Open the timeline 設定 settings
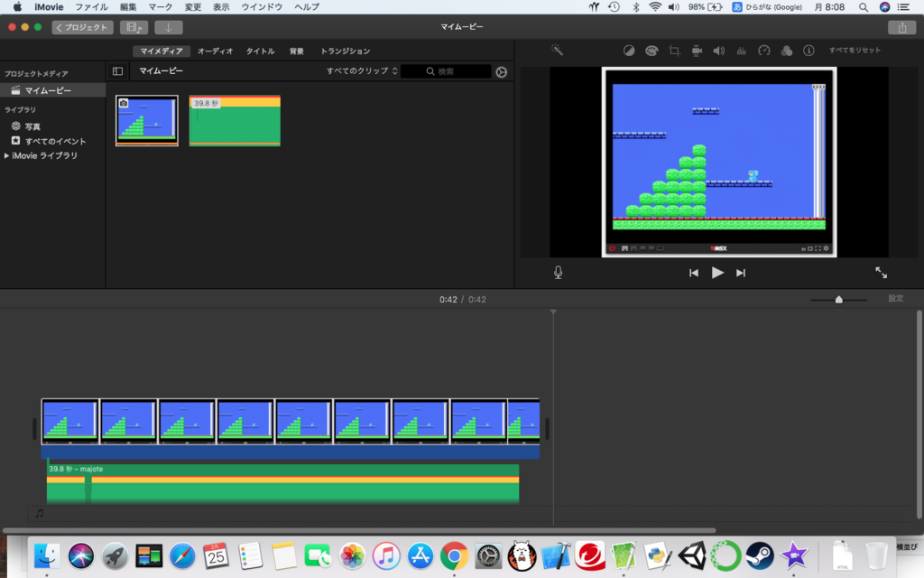Viewport: 924px width, 578px height. [x=896, y=298]
